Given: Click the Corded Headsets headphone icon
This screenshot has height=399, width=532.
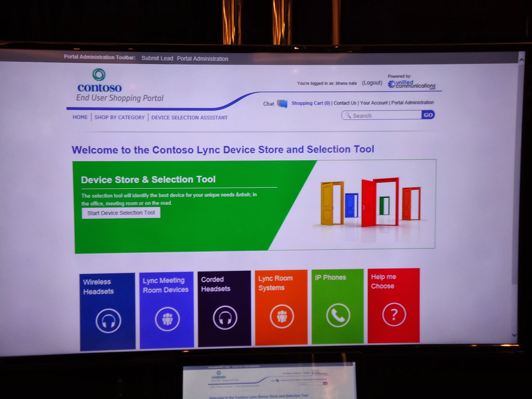Looking at the screenshot, I should (x=225, y=318).
